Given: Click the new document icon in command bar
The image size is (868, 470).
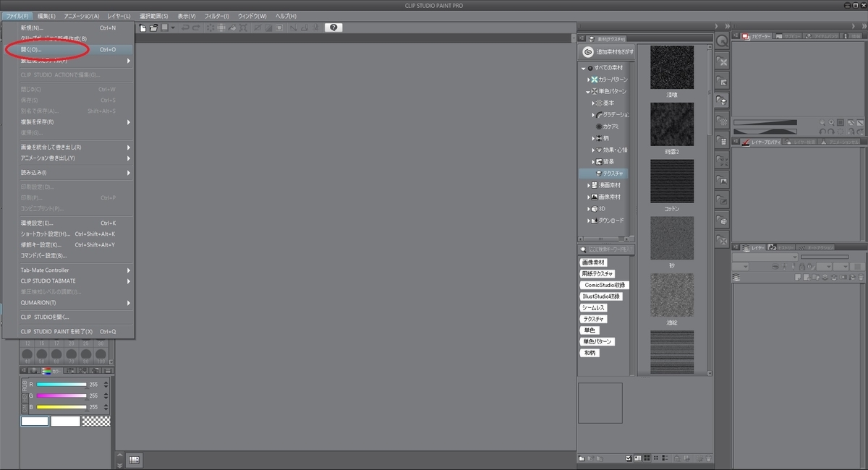Looking at the screenshot, I should (x=143, y=27).
